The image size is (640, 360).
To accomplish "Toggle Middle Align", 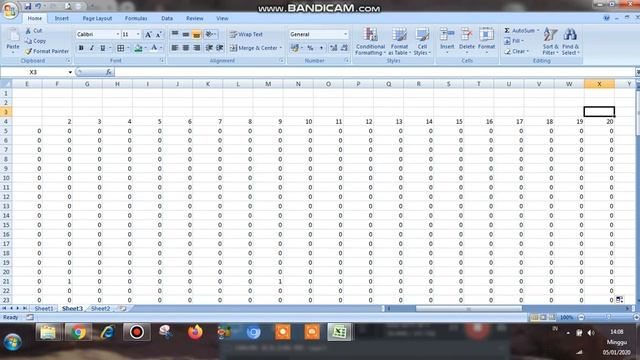I will [186, 34].
